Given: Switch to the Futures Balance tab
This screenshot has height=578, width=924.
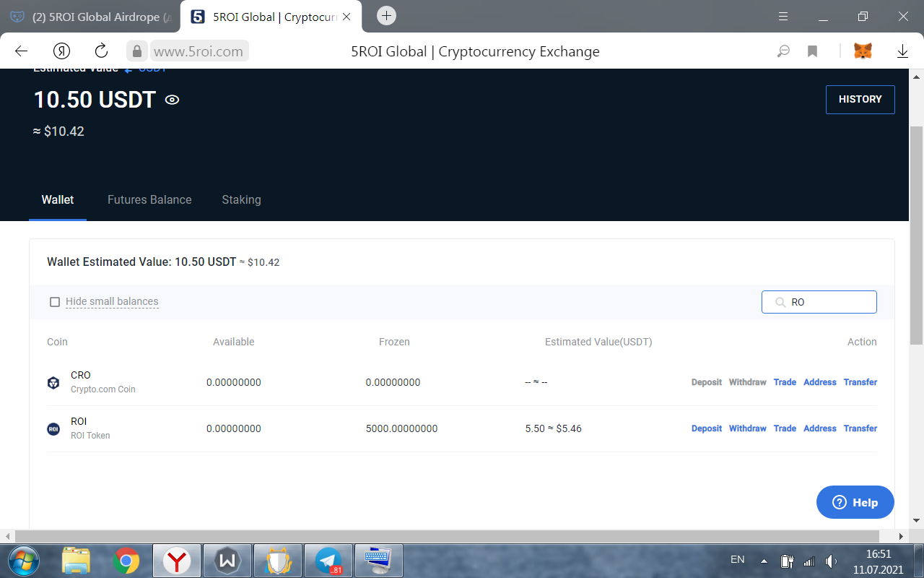Looking at the screenshot, I should click(149, 200).
